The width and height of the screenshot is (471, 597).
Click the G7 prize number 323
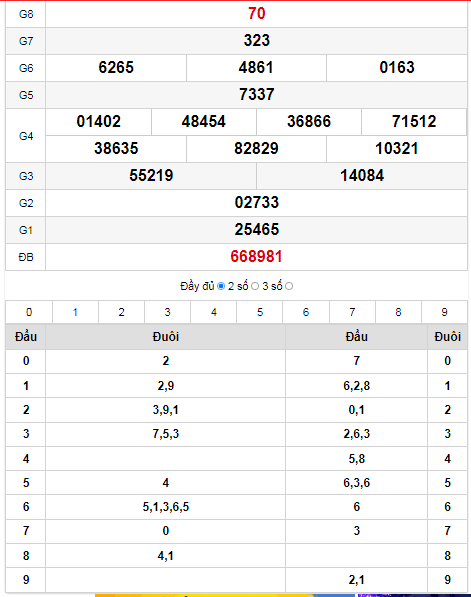(x=257, y=40)
